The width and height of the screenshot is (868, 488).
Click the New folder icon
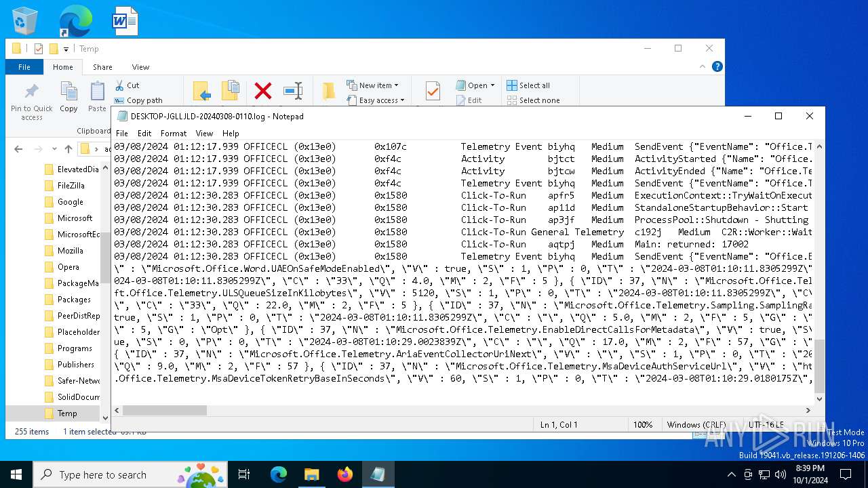pyautogui.click(x=329, y=91)
